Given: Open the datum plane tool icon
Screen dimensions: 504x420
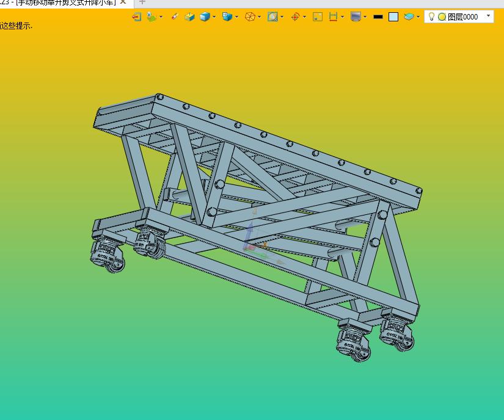Looking at the screenshot, I should point(152,16).
